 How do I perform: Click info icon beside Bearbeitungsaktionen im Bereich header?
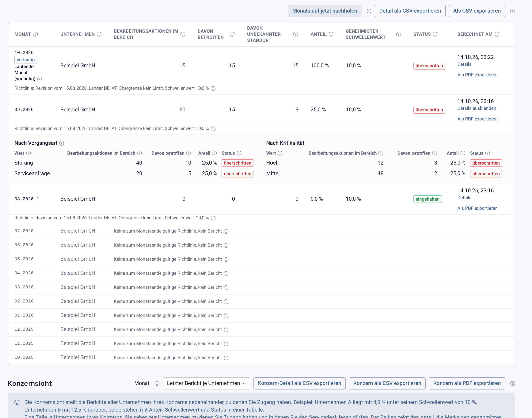(183, 34)
